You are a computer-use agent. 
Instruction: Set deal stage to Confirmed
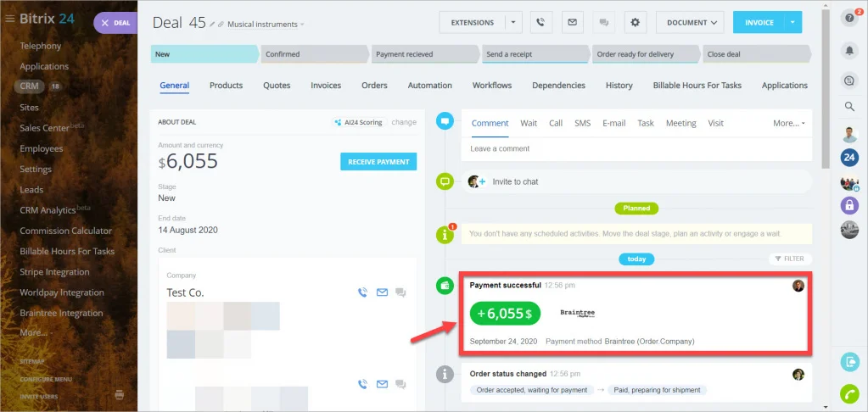[314, 54]
